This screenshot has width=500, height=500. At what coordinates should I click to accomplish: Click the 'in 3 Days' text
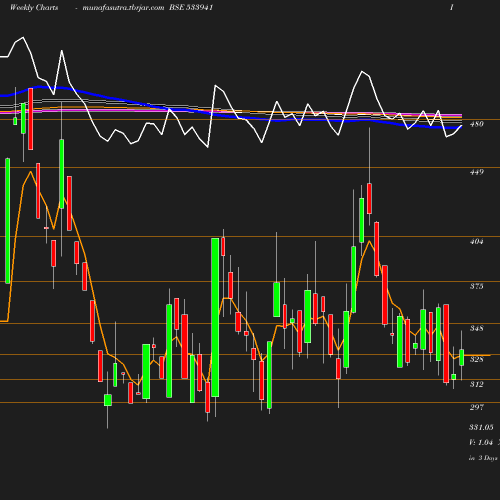coord(483,458)
